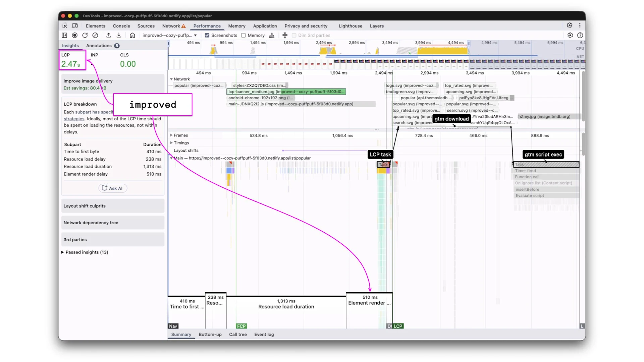Image resolution: width=644 pixels, height=362 pixels.
Task: Click the record and reload icon
Action: click(x=85, y=35)
